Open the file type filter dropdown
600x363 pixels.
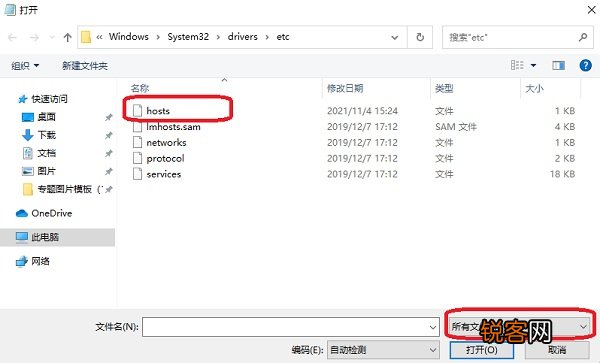point(520,326)
